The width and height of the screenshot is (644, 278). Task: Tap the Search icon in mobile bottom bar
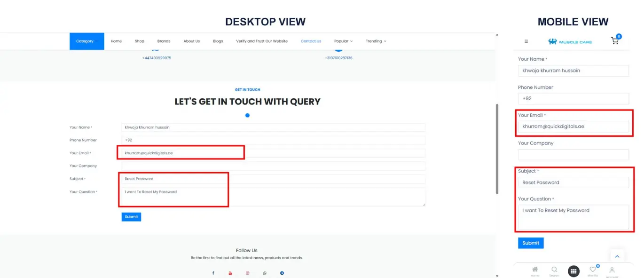[554, 270]
